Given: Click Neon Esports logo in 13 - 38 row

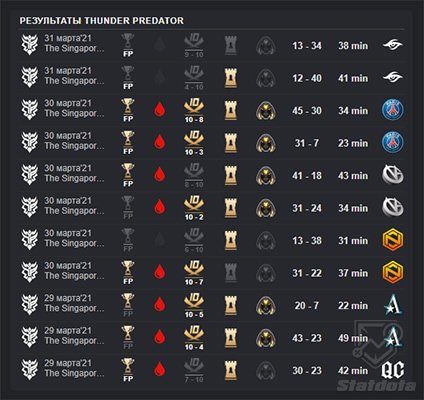Looking at the screenshot, I should (393, 240).
